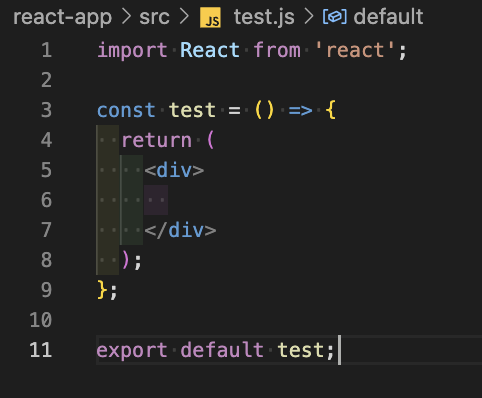The width and height of the screenshot is (482, 398).
Task: Click line number 3 in gutter
Action: [46, 110]
